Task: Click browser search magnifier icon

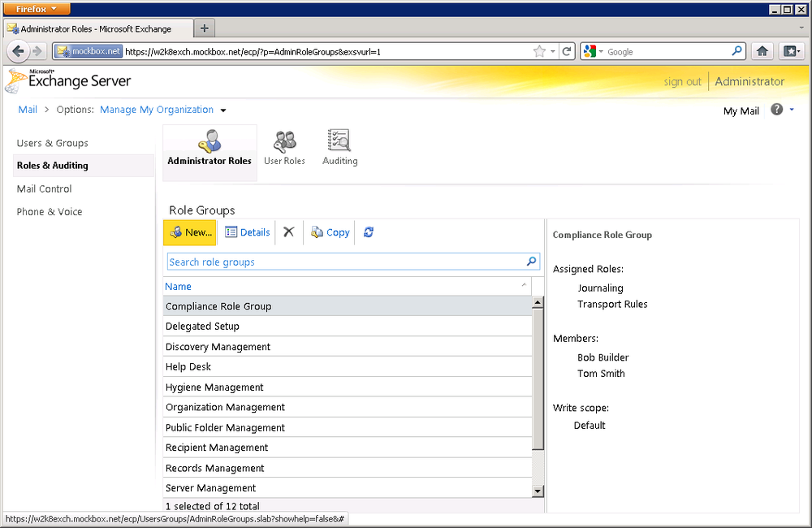Action: coord(736,51)
